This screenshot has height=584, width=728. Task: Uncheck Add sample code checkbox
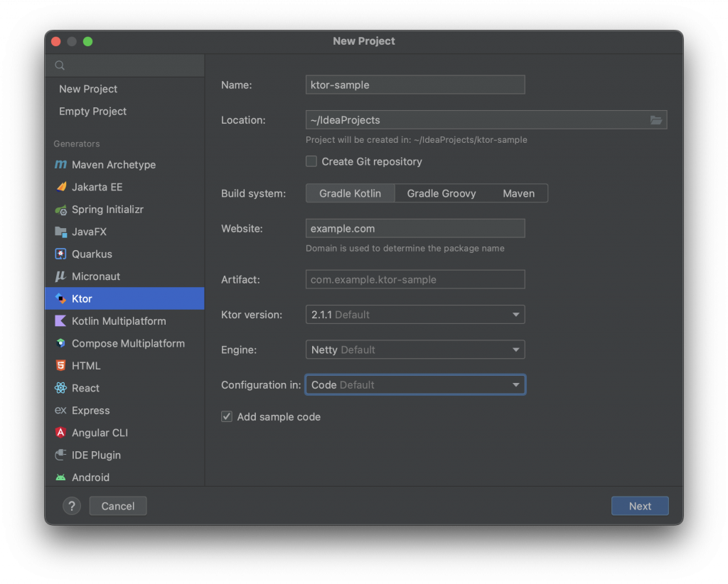pyautogui.click(x=227, y=416)
